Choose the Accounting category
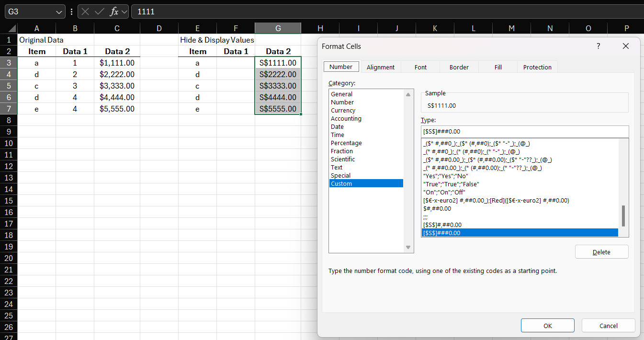 point(366,118)
